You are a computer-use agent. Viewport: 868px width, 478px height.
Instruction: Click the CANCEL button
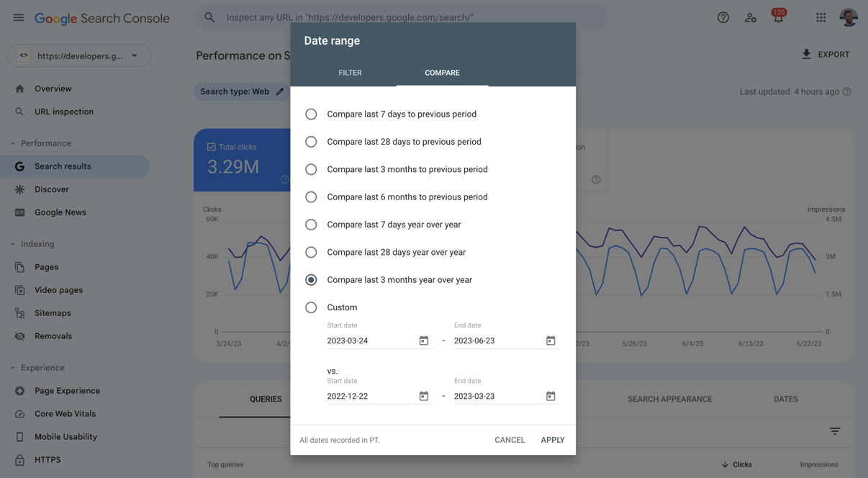pos(510,440)
